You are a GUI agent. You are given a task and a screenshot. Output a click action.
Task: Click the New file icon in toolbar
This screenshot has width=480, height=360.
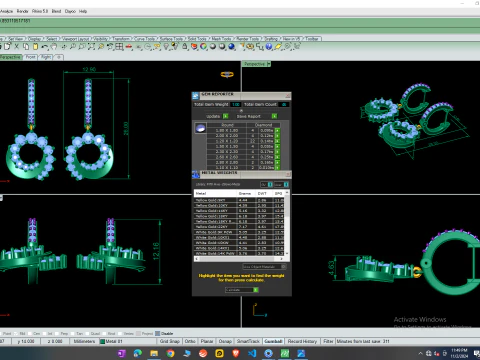coord(7,47)
